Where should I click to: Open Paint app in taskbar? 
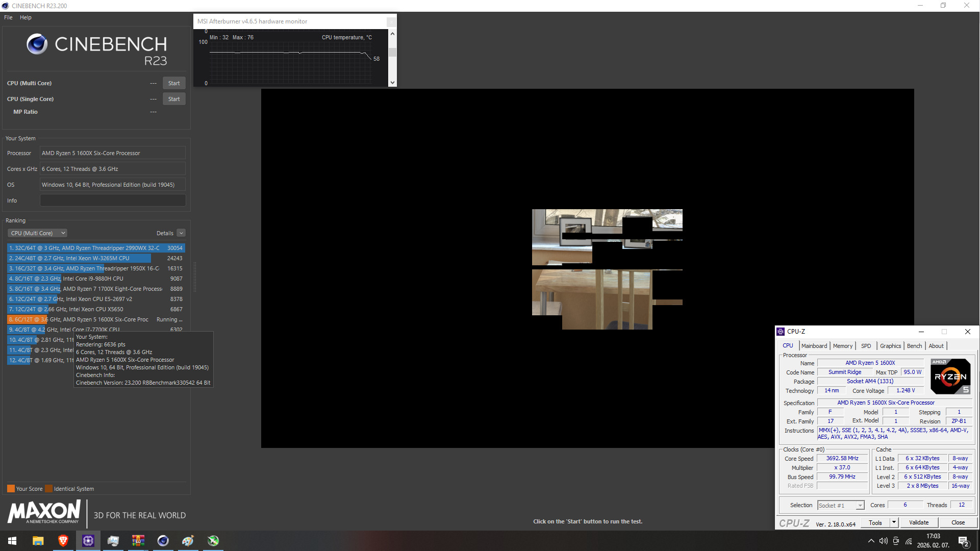coord(188,541)
